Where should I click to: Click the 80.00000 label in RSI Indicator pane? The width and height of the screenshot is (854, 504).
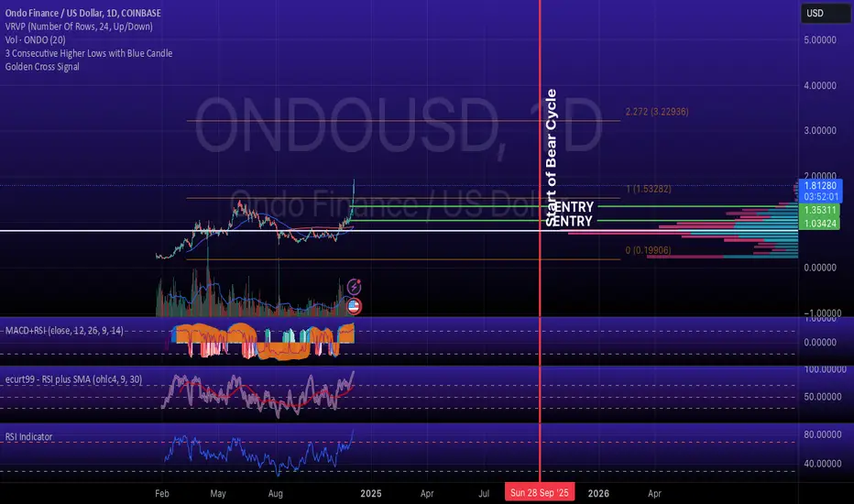coord(823,434)
